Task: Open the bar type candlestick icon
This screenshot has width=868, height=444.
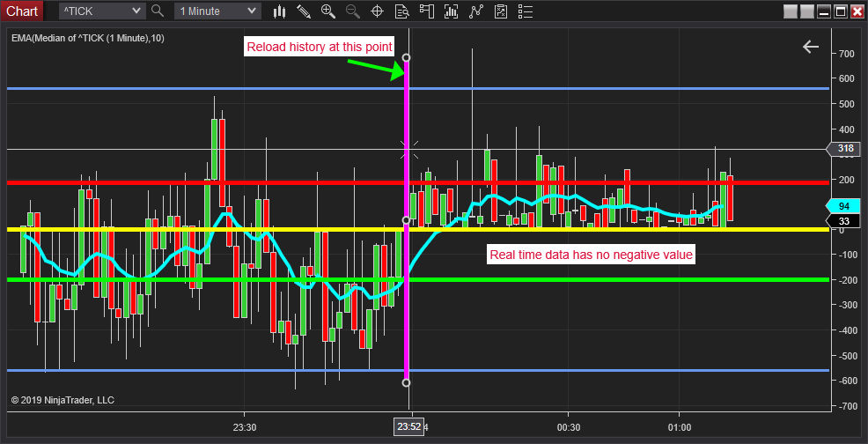Action: 280,11
